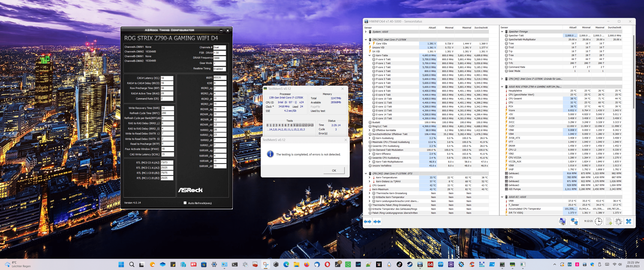Viewport: 644px width, 270px height.
Task: Click the Aktuell column header in left panel
Action: 428,28
